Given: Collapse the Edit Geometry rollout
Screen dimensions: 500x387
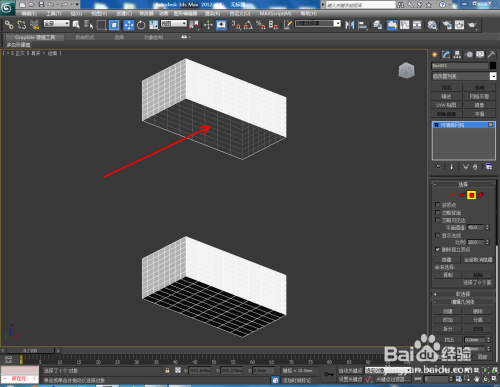Looking at the screenshot, I should tap(463, 302).
